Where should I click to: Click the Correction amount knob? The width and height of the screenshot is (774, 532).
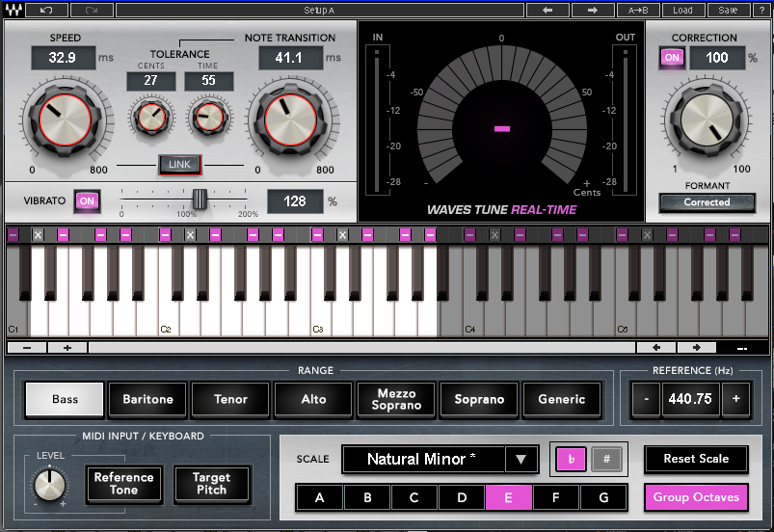click(707, 120)
